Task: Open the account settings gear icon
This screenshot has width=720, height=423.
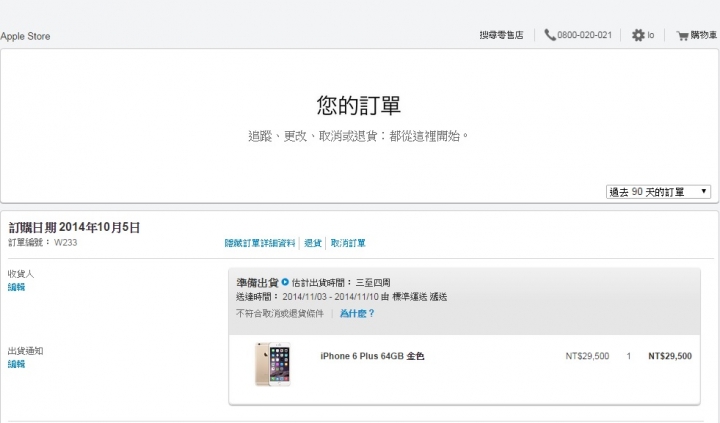Action: [x=638, y=35]
